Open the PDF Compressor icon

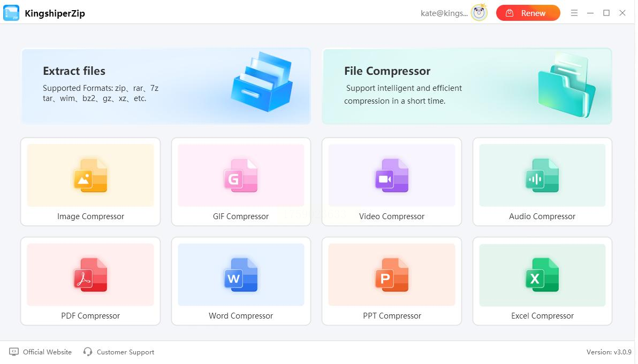(90, 275)
